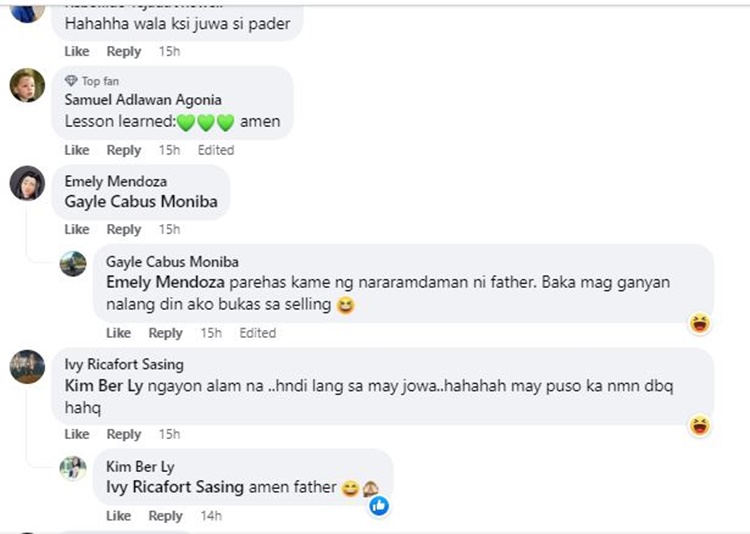View like reaction on Kim Ber Ly's reply
This screenshot has height=534, width=750.
coord(379,506)
